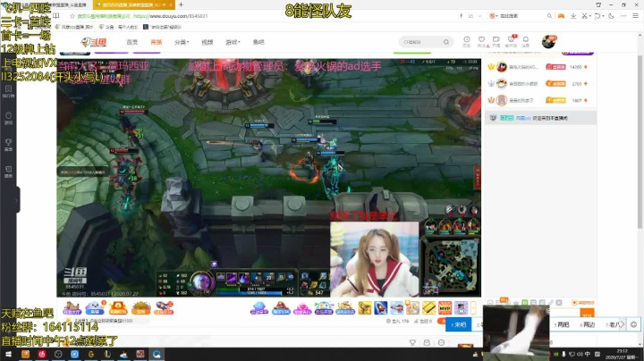
Task: Click the scissors screenshot tool icon
Action: coord(584,15)
